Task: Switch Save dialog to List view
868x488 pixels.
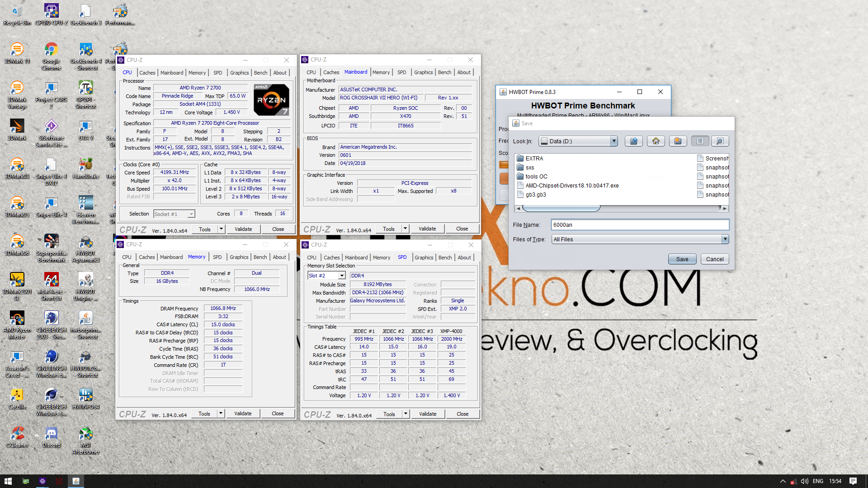Action: 700,141
